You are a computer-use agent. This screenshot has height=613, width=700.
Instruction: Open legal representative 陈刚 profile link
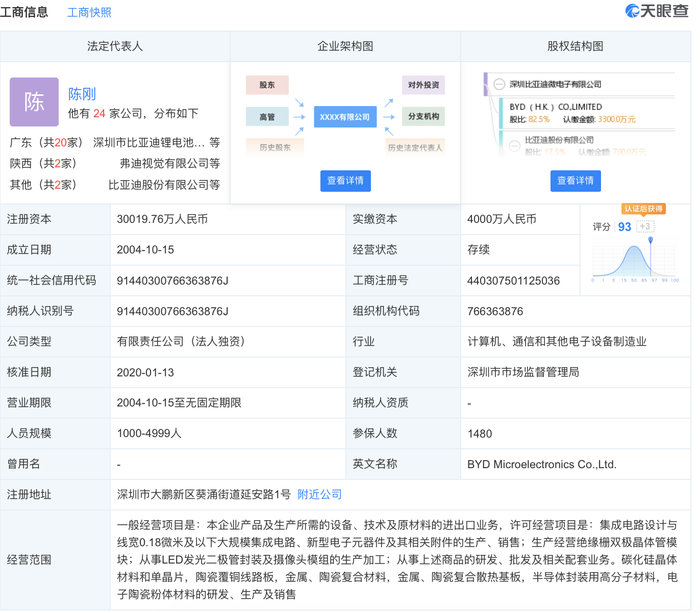82,94
